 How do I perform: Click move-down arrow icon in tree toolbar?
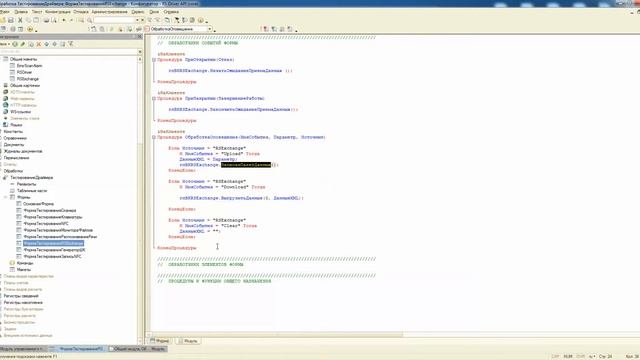pyautogui.click(x=55, y=44)
